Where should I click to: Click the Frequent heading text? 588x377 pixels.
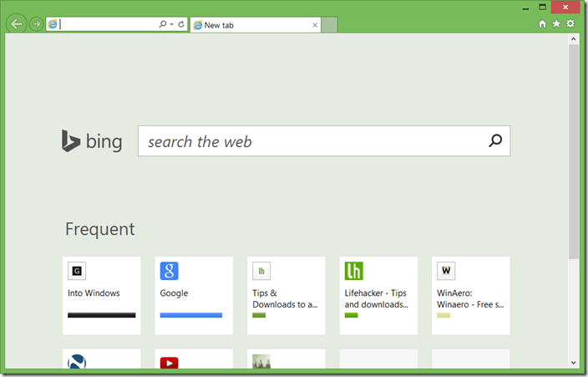click(x=99, y=229)
